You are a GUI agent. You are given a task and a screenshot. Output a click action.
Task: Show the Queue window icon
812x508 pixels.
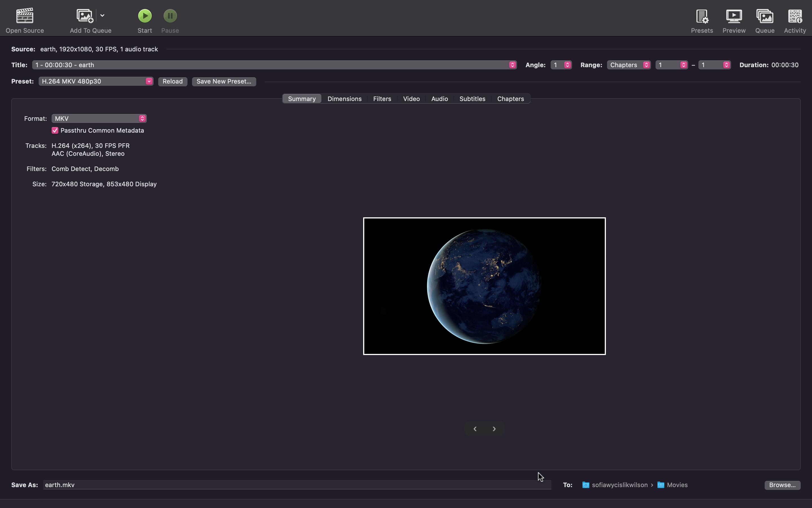click(x=765, y=16)
